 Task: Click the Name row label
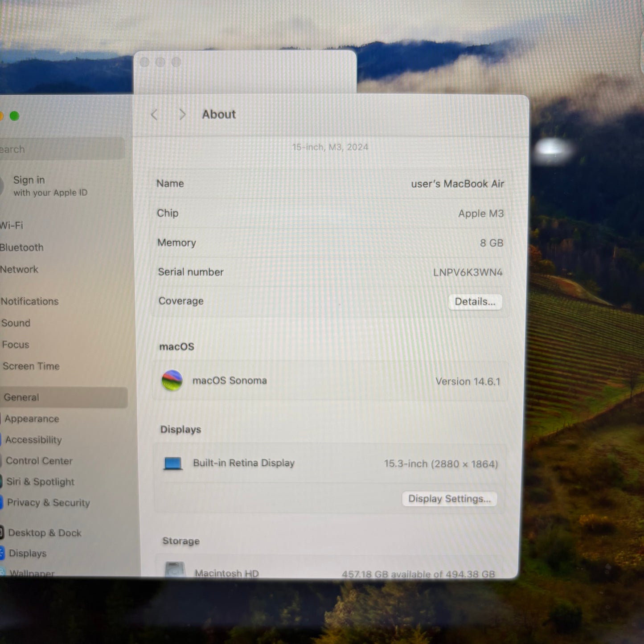[170, 184]
